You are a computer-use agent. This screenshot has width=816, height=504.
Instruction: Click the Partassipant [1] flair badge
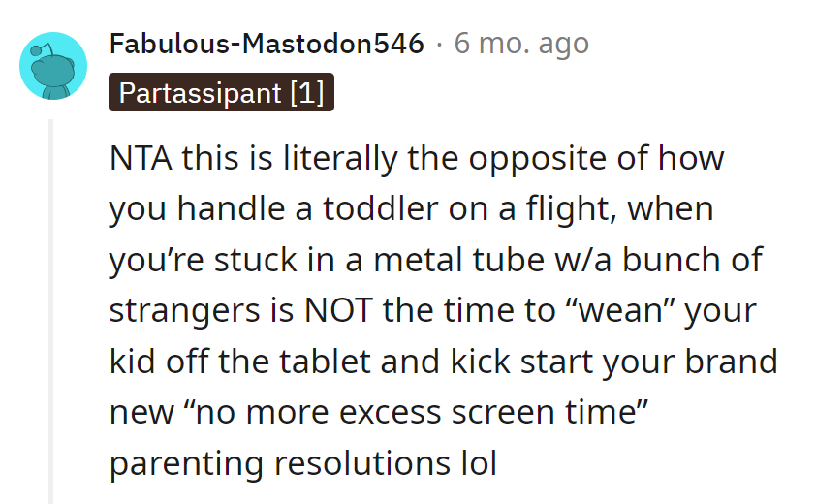222,93
